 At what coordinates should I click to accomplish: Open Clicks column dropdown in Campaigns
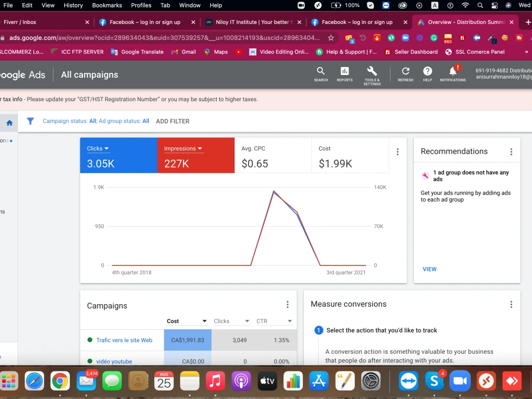232,321
